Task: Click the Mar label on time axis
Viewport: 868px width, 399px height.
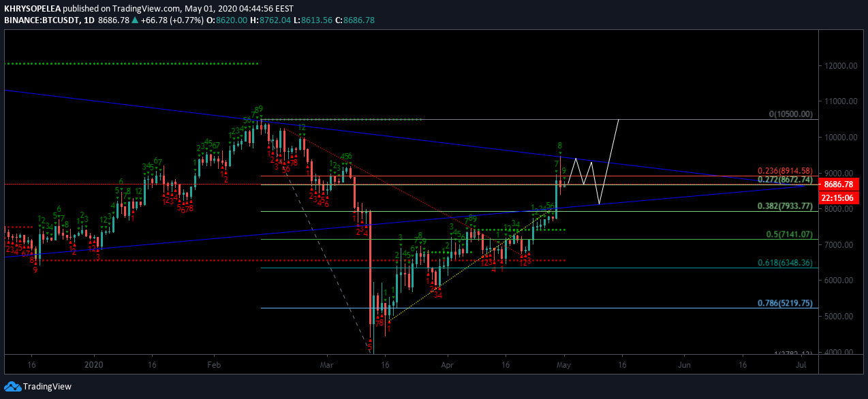Action: 327,365
